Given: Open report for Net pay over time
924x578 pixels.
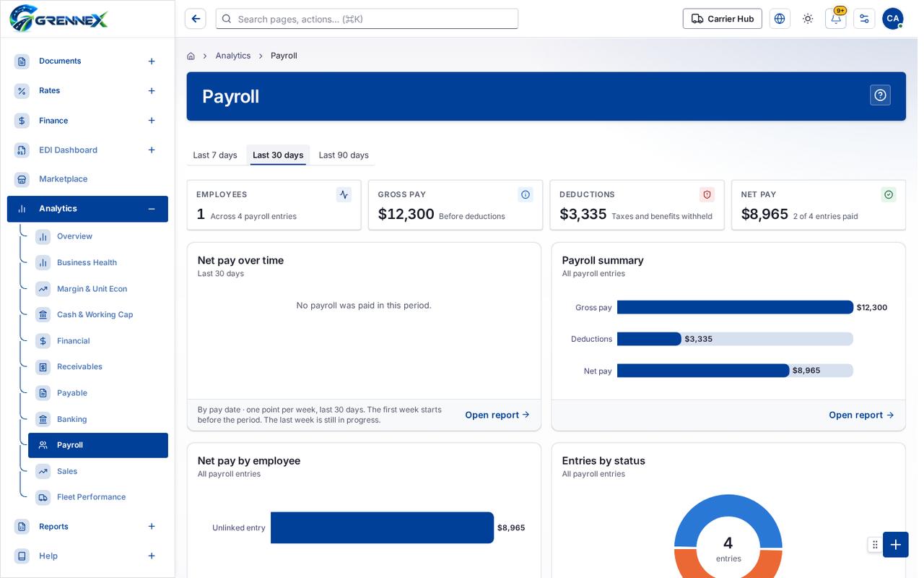Looking at the screenshot, I should tap(497, 415).
